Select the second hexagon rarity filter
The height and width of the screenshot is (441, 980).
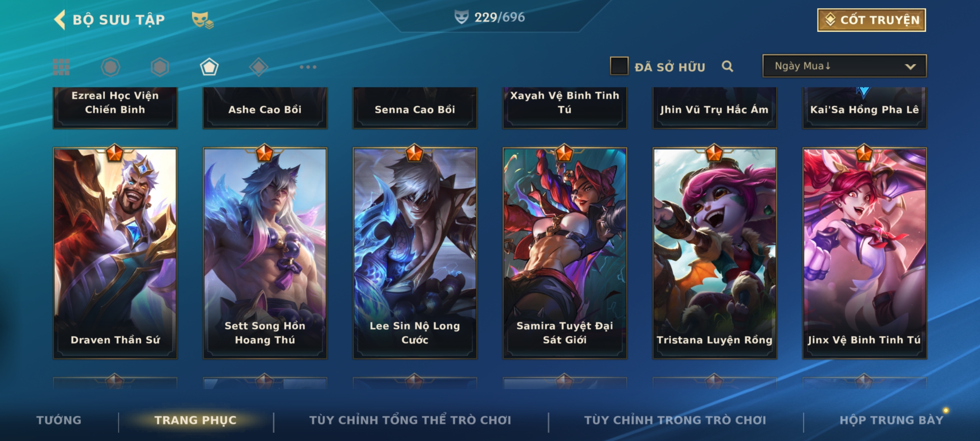pos(160,67)
